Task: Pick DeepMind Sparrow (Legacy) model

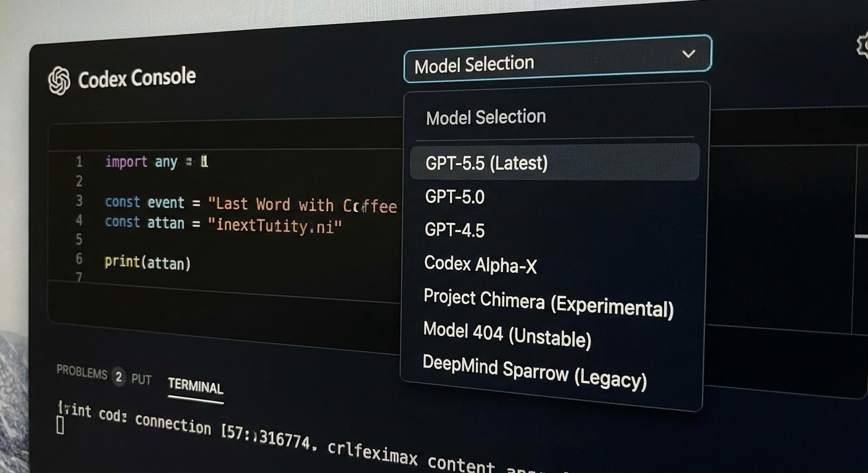Action: [x=534, y=371]
